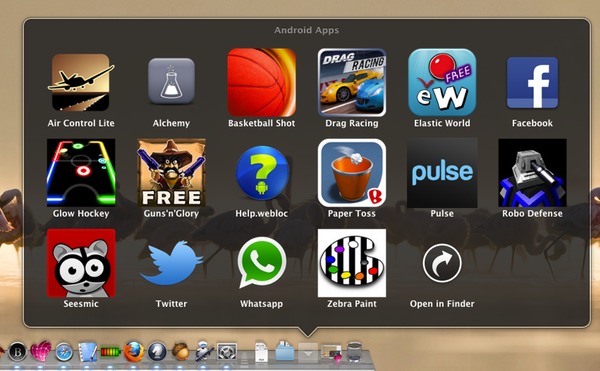Click the battery indicator dock icon
This screenshot has width=600, height=371.
(110, 351)
